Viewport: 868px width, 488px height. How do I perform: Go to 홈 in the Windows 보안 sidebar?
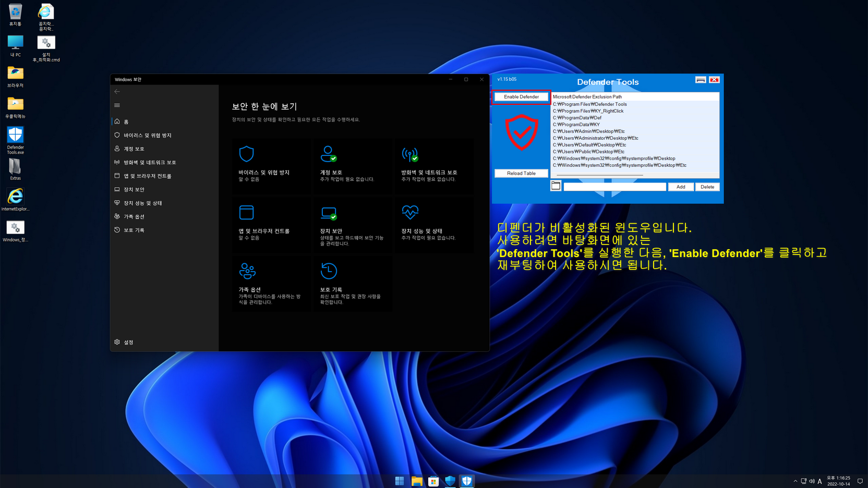tap(164, 121)
